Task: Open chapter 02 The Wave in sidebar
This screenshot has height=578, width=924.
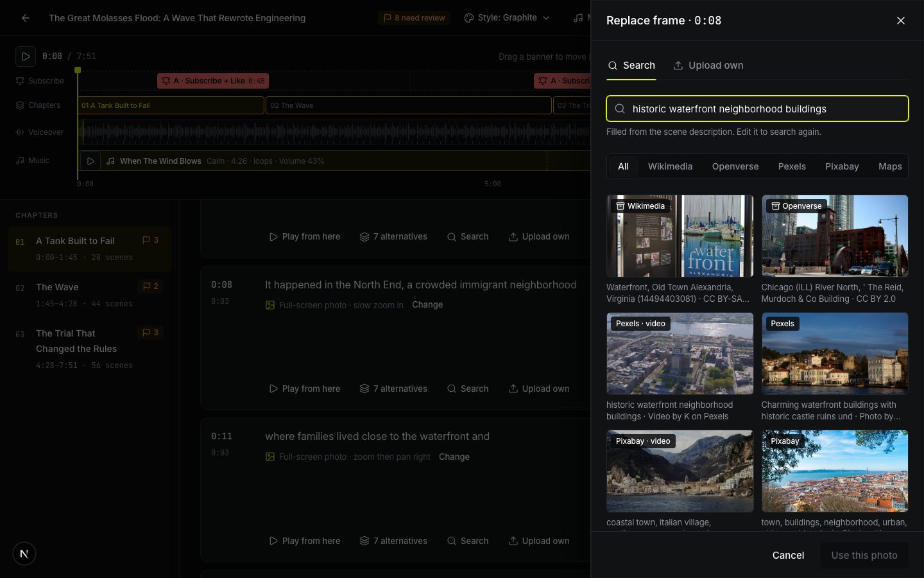Action: [x=89, y=295]
